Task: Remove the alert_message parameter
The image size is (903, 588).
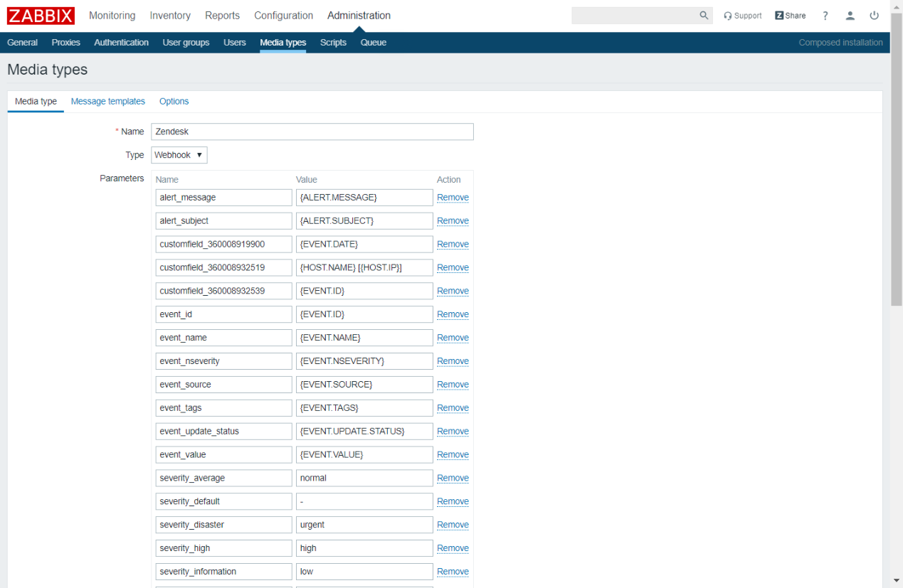Action: 453,198
